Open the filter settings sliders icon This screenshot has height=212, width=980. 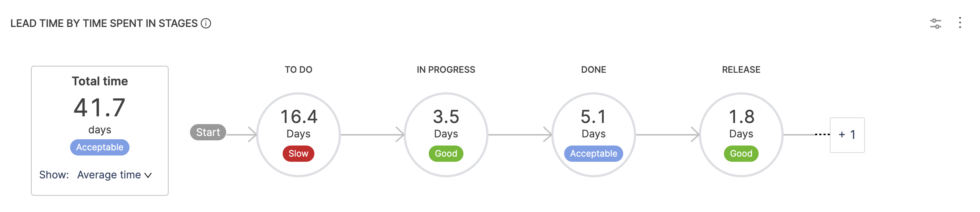pos(935,24)
